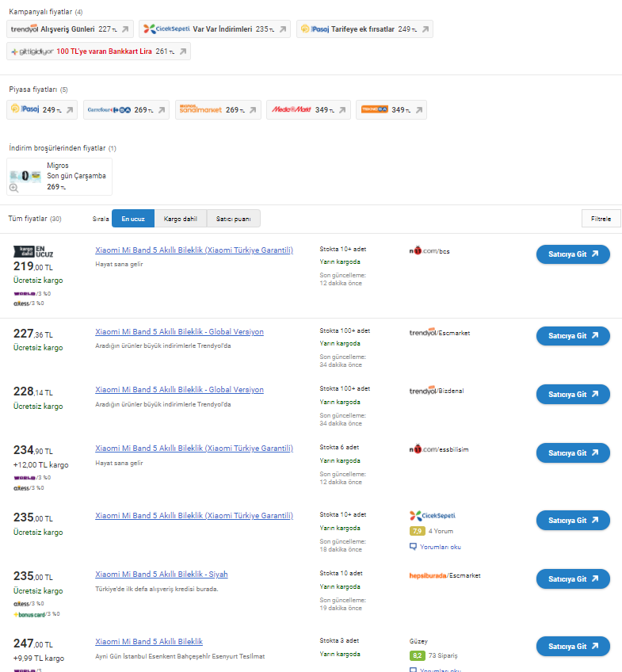622x672 pixels.
Task: Click the hepsiburada/Escmarket seller logo
Action: (x=445, y=575)
